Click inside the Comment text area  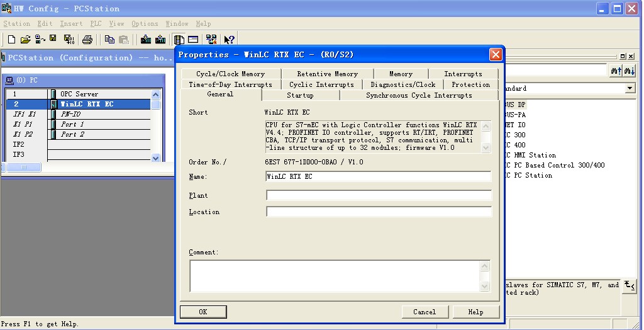[x=335, y=276]
